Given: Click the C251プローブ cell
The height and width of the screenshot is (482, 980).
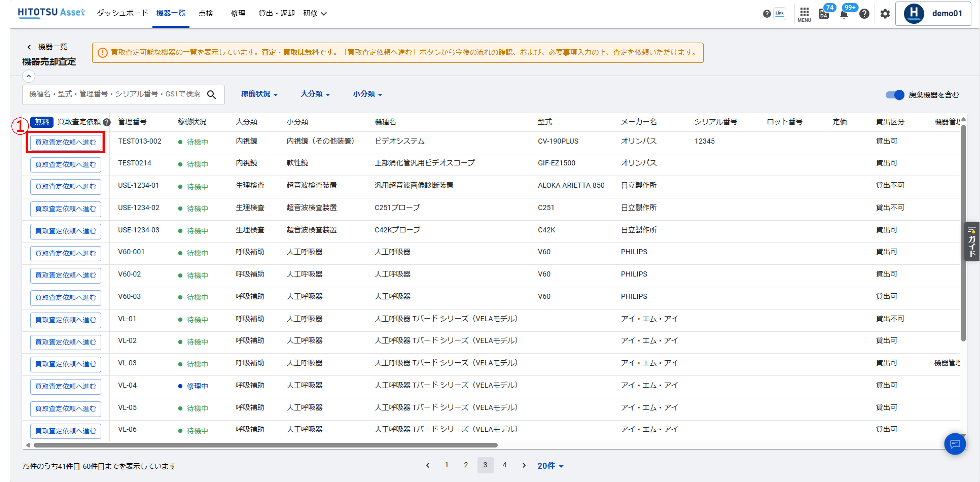Looking at the screenshot, I should coord(397,208).
